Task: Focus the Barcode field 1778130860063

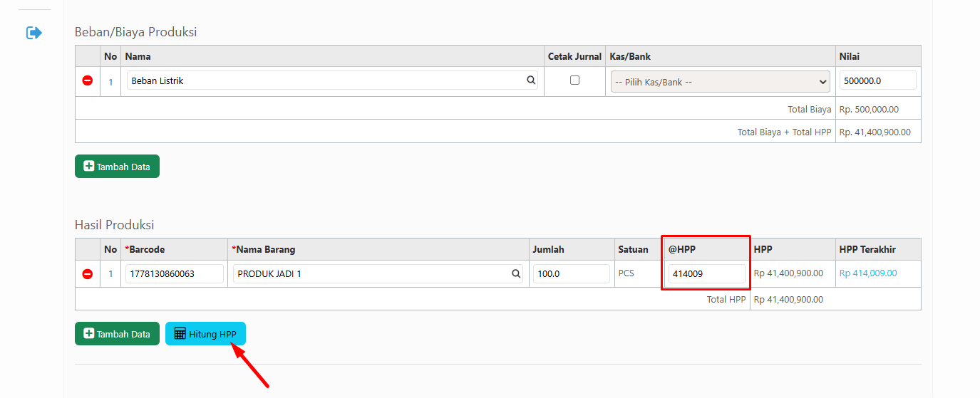Action: click(175, 273)
